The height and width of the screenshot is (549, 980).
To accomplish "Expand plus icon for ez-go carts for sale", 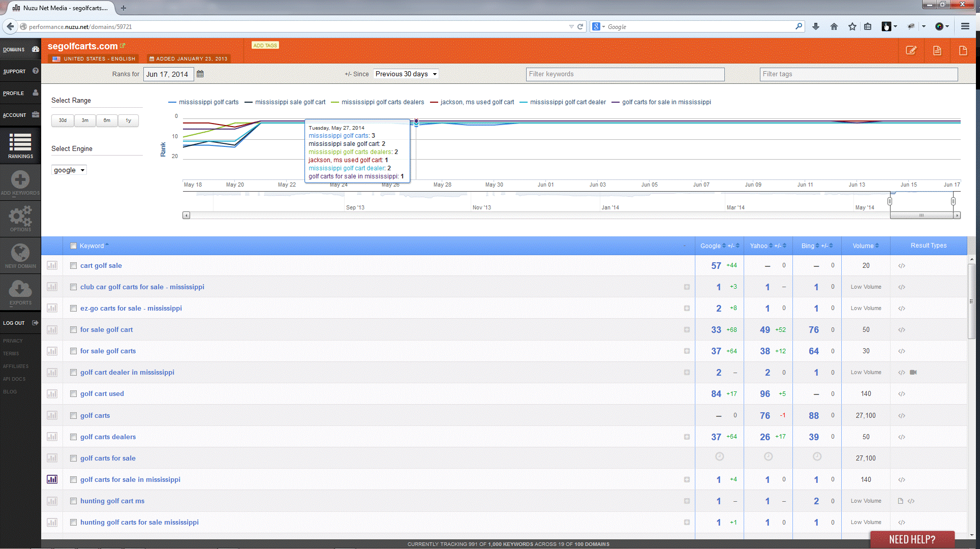I will click(x=687, y=309).
